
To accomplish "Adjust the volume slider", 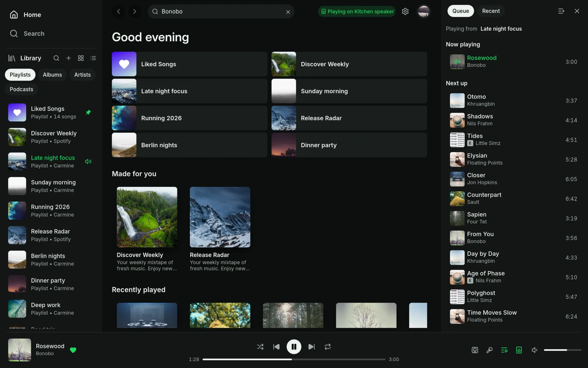I will [x=562, y=350].
